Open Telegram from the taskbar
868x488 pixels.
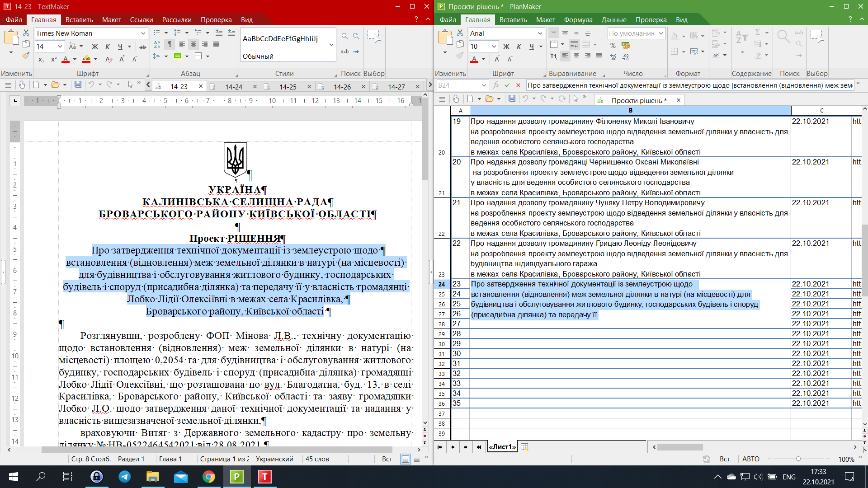coord(124,477)
